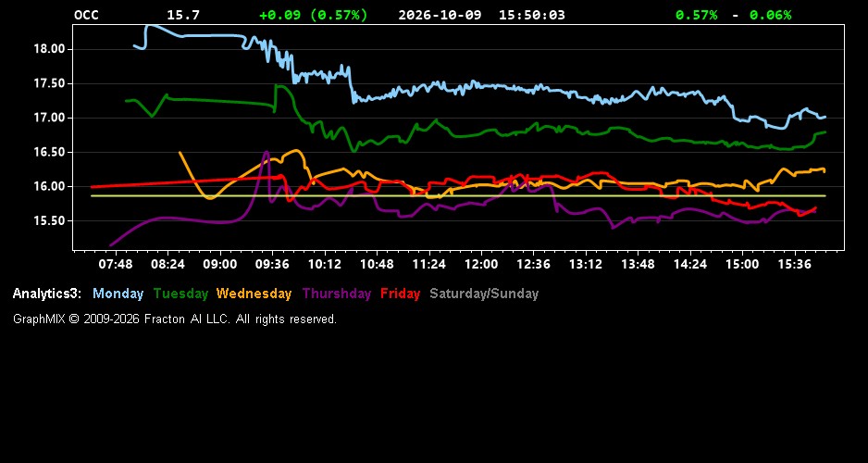The image size is (868, 463).
Task: Select the Friday legend entry
Action: [x=401, y=294]
